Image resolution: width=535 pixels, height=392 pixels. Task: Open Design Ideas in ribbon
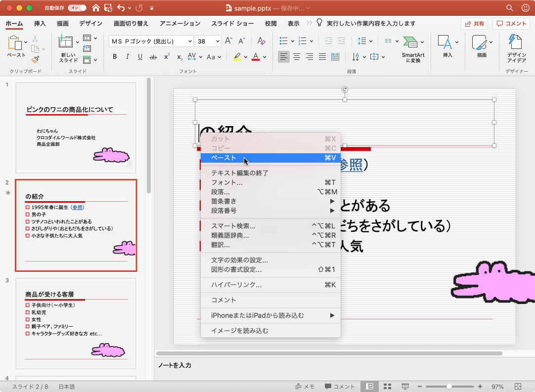coord(516,49)
